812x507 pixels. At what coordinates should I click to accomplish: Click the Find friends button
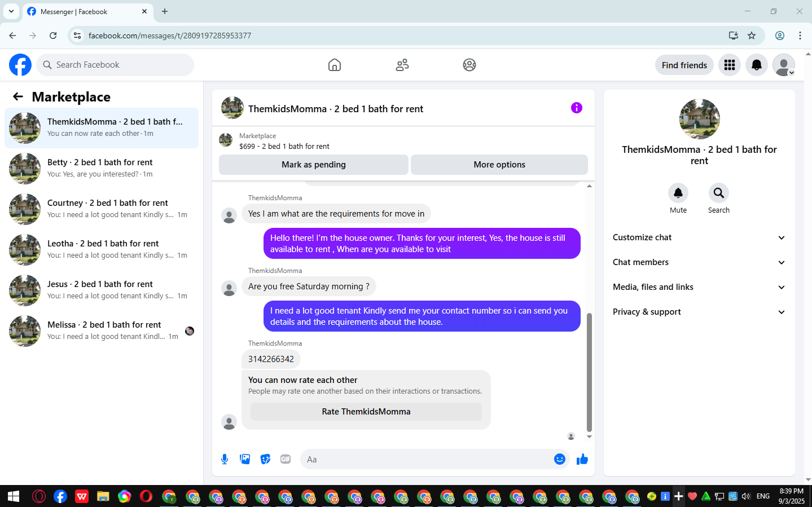pos(684,65)
